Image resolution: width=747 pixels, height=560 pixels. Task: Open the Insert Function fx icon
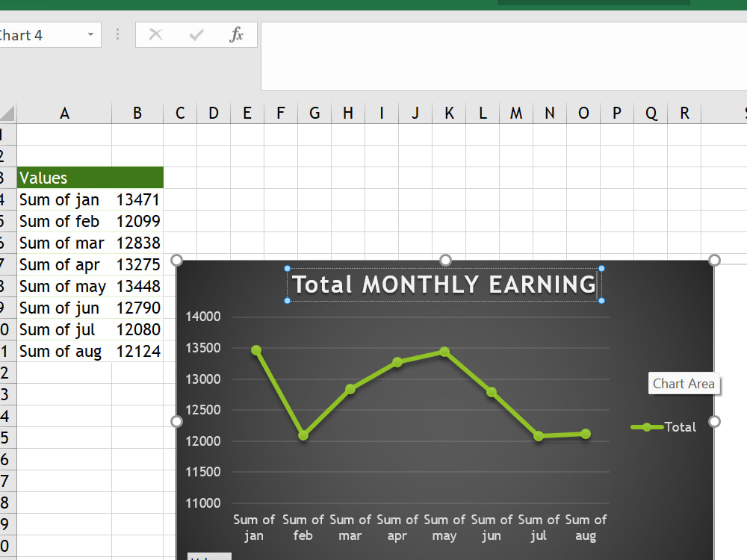click(x=236, y=34)
